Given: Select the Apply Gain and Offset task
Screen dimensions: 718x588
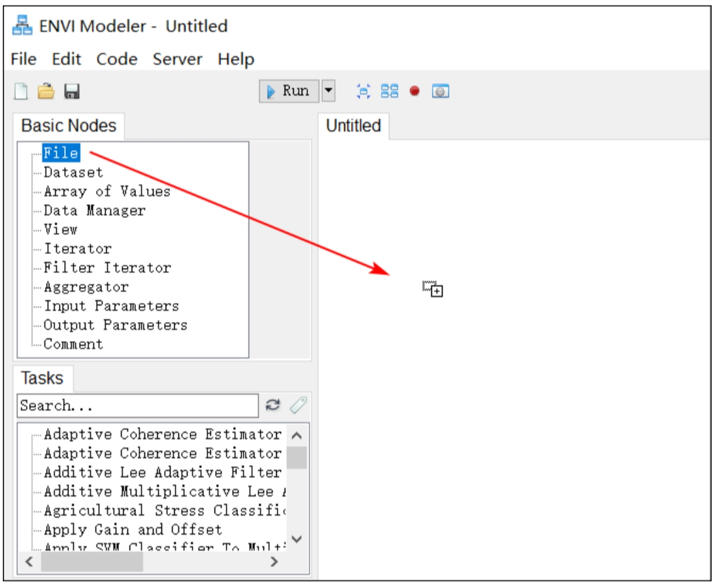Looking at the screenshot, I should pyautogui.click(x=133, y=530).
